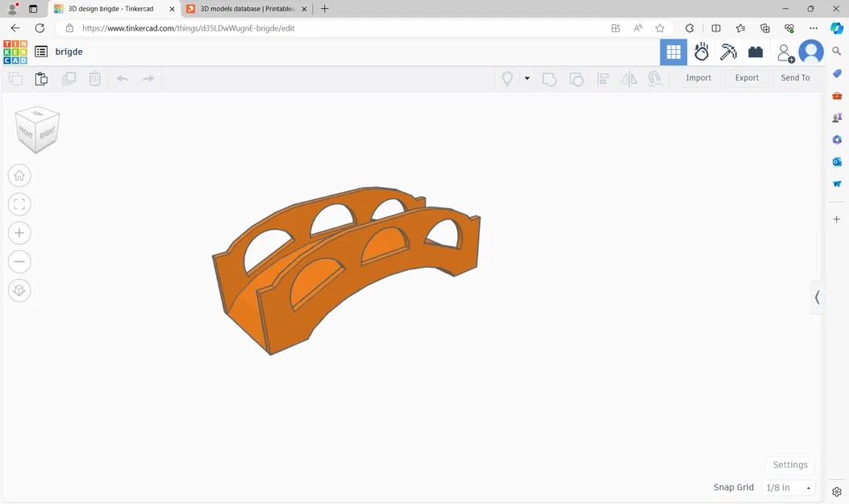
Task: Toggle show all hidden objects lightbulb
Action: pyautogui.click(x=506, y=78)
